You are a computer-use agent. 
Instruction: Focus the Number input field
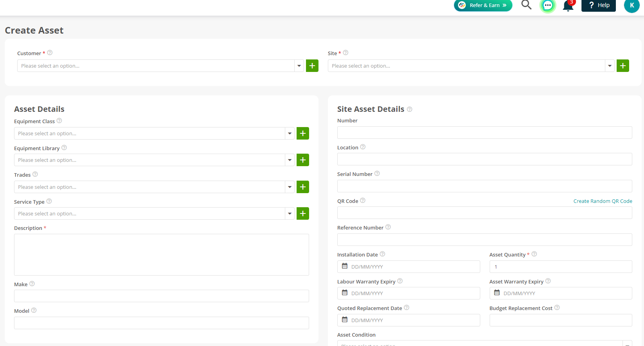[485, 133]
